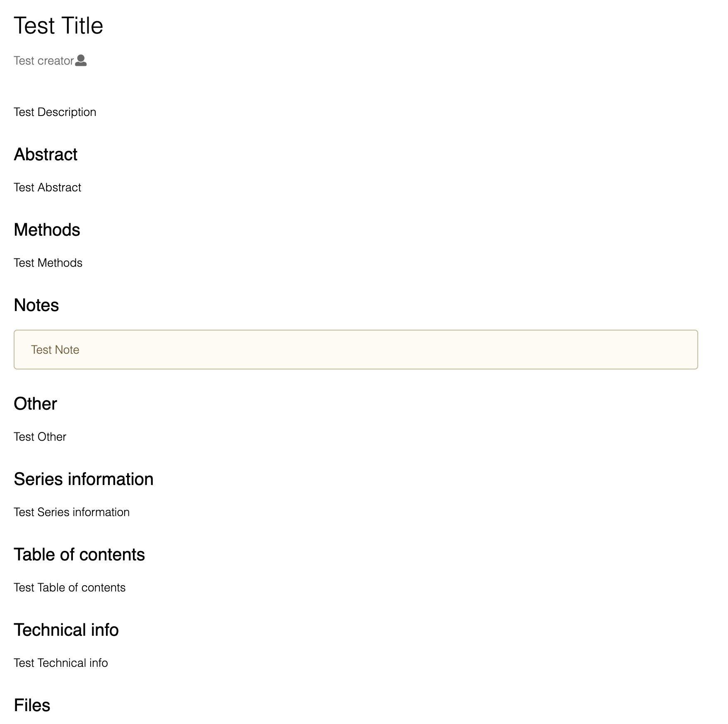Viewport: 728px width, 724px height.
Task: Click the Methods section heading
Action: tap(47, 230)
